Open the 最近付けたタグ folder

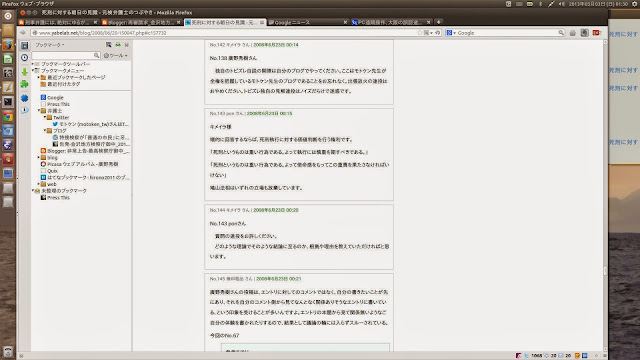(x=60, y=84)
